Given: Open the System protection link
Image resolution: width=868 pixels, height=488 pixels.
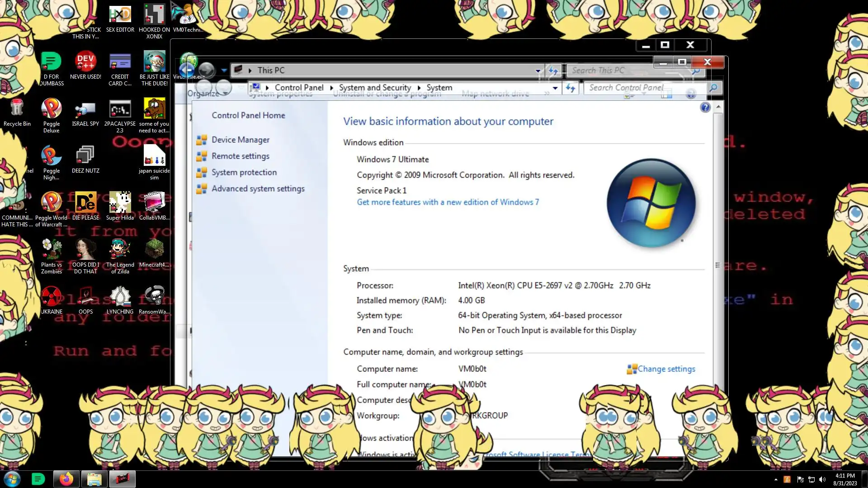Looking at the screenshot, I should click(244, 173).
